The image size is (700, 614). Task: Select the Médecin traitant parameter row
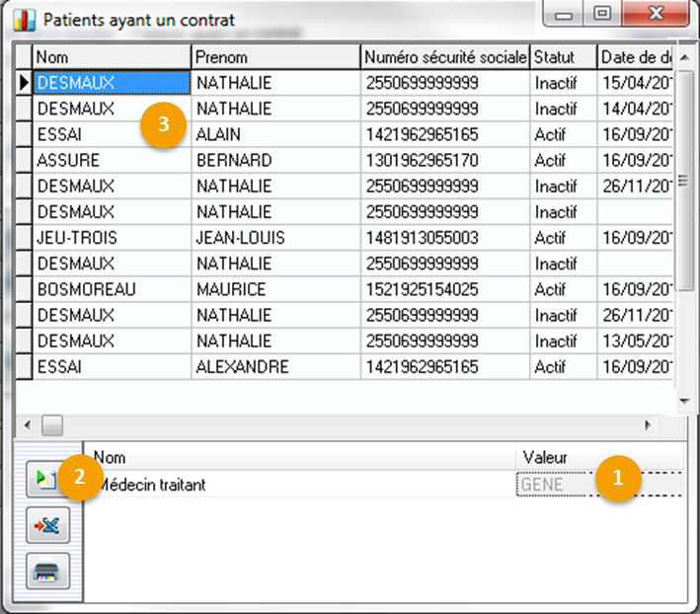(x=296, y=485)
